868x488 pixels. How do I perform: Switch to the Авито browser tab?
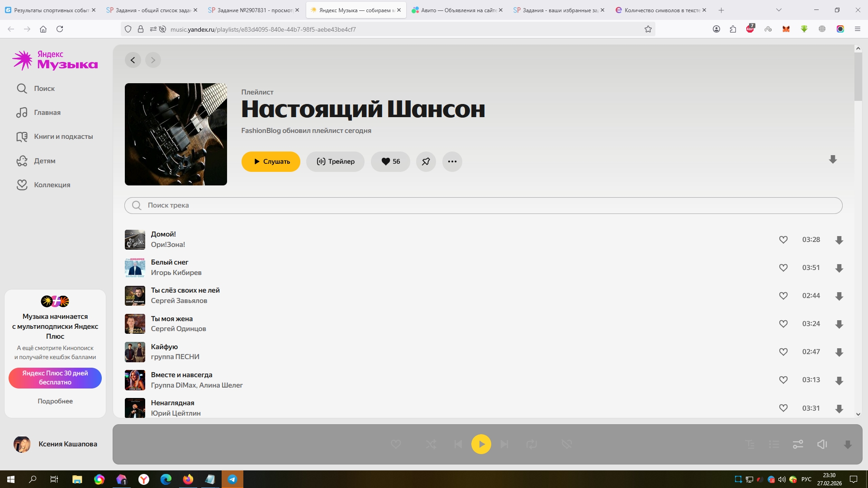tap(457, 10)
